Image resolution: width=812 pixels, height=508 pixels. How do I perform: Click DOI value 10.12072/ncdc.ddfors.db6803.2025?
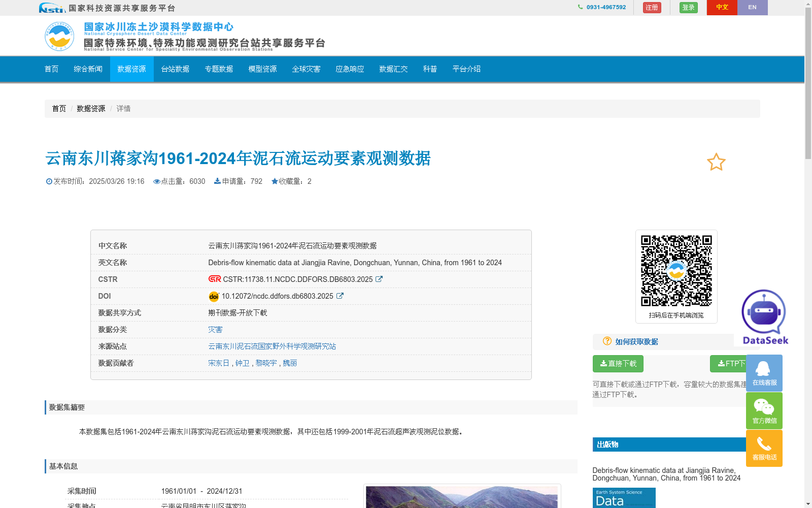[278, 296]
